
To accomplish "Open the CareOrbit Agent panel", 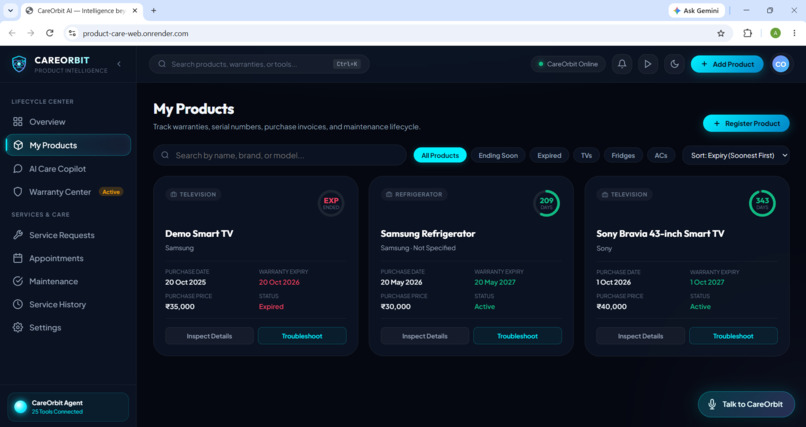I will coord(68,407).
